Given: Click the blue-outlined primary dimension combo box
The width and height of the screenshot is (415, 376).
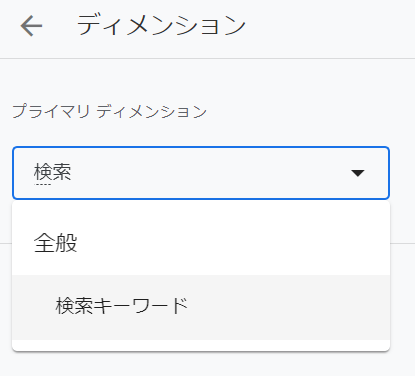Looking at the screenshot, I should [201, 173].
